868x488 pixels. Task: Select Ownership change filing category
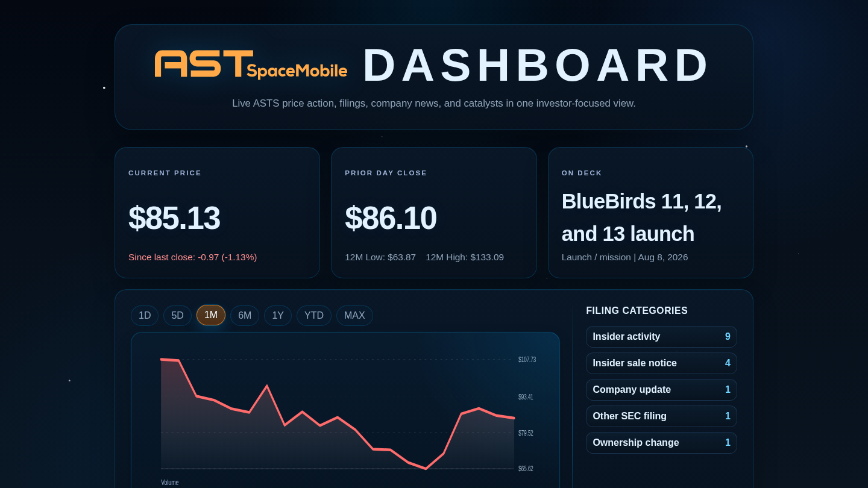pos(661,443)
